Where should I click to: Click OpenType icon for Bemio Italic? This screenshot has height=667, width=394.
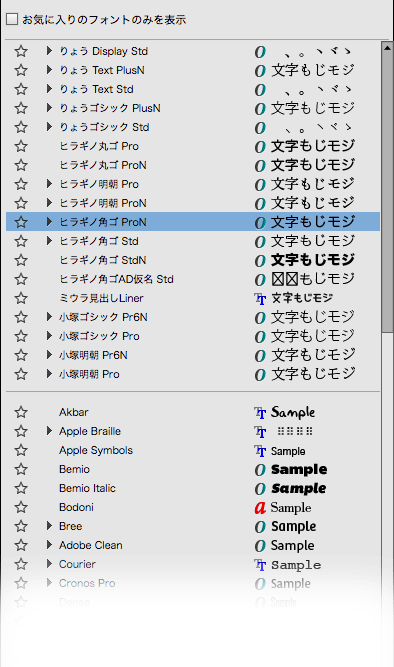coord(260,489)
